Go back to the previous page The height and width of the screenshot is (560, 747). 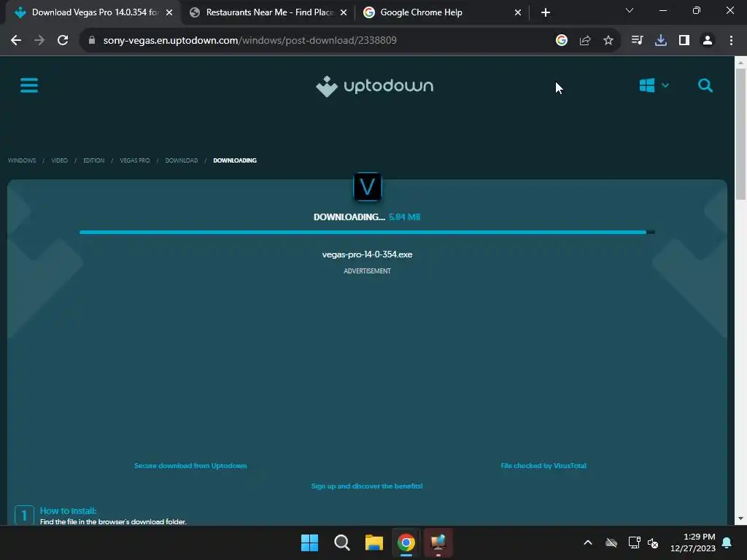(x=16, y=40)
